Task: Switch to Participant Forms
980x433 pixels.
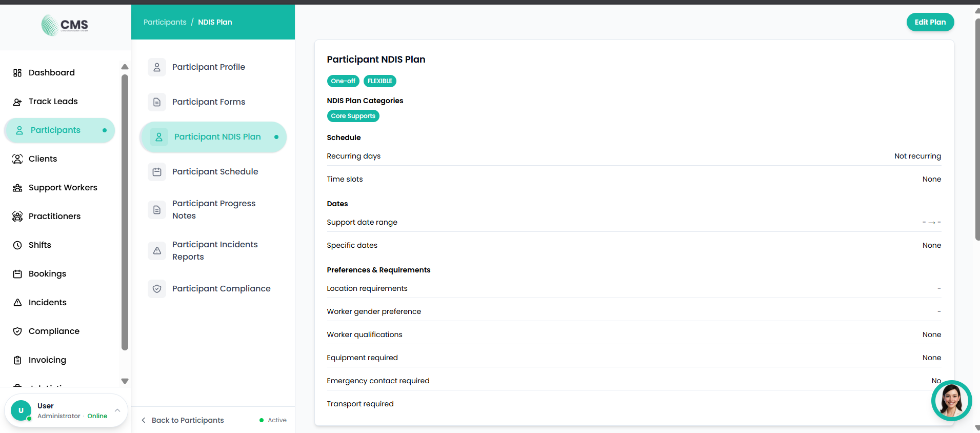Action: (213, 102)
